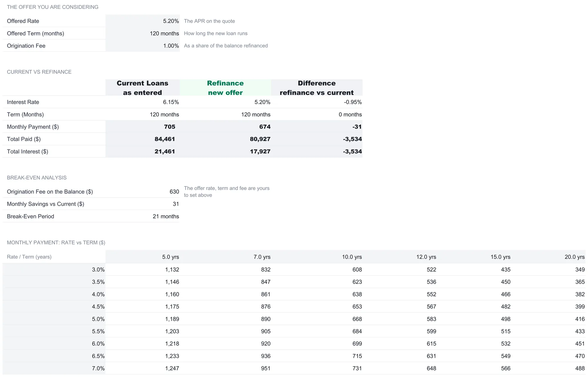The image size is (588, 377).
Task: Select the current Interest Rate 6.15% cell
Action: pos(143,102)
